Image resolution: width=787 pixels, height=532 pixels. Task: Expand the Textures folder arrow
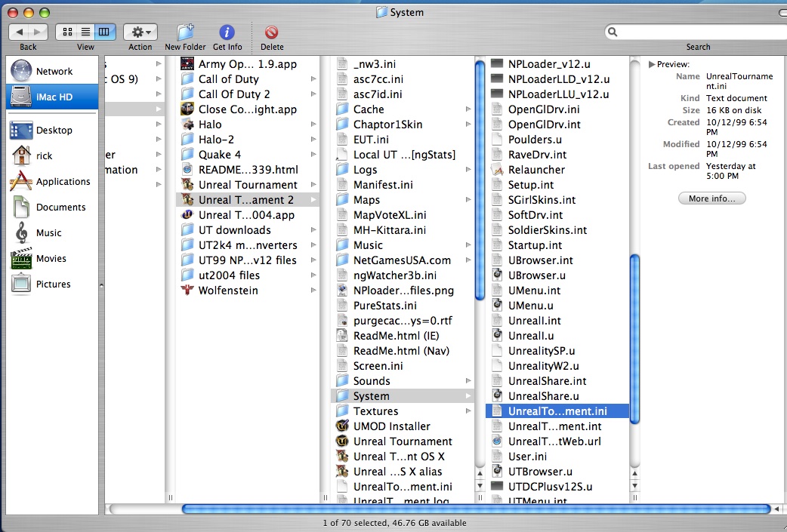tap(468, 411)
